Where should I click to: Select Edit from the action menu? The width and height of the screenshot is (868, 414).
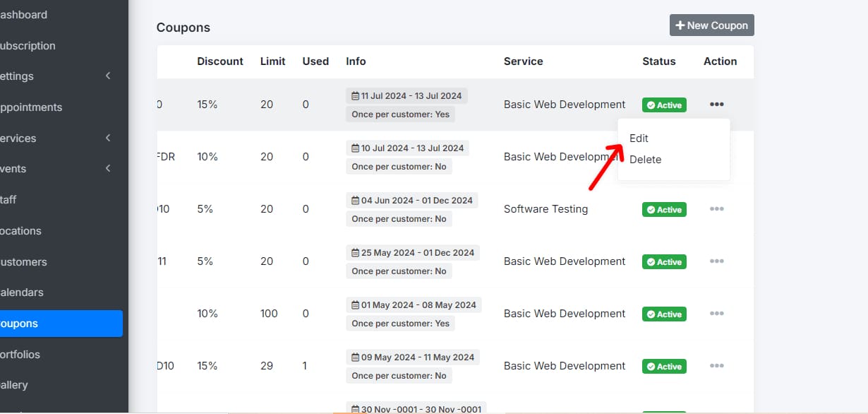coord(639,138)
